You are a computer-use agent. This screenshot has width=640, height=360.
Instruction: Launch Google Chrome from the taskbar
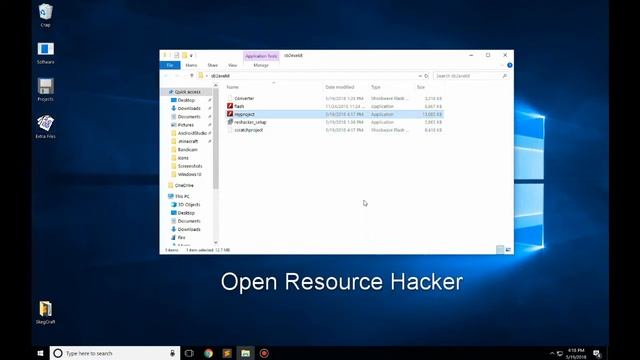pyautogui.click(x=209, y=353)
